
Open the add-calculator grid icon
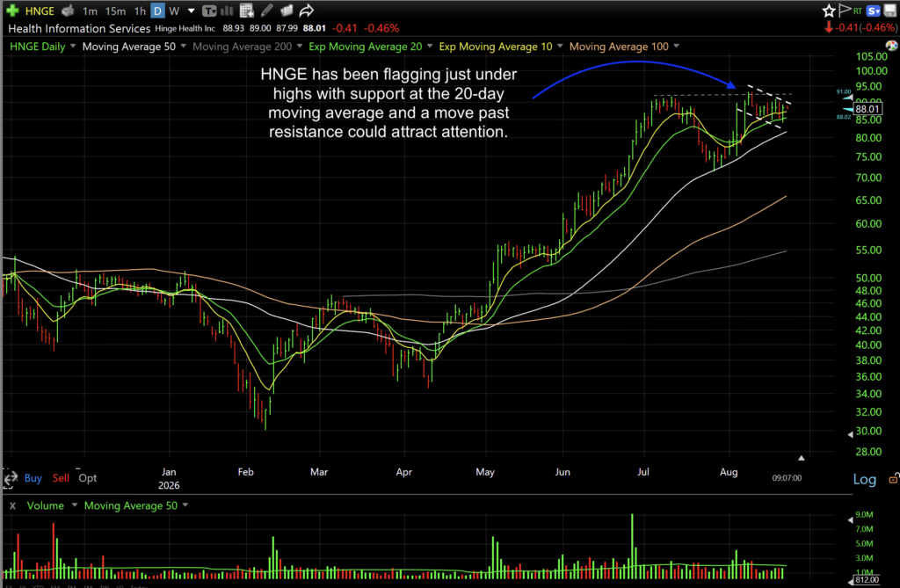pyautogui.click(x=247, y=11)
